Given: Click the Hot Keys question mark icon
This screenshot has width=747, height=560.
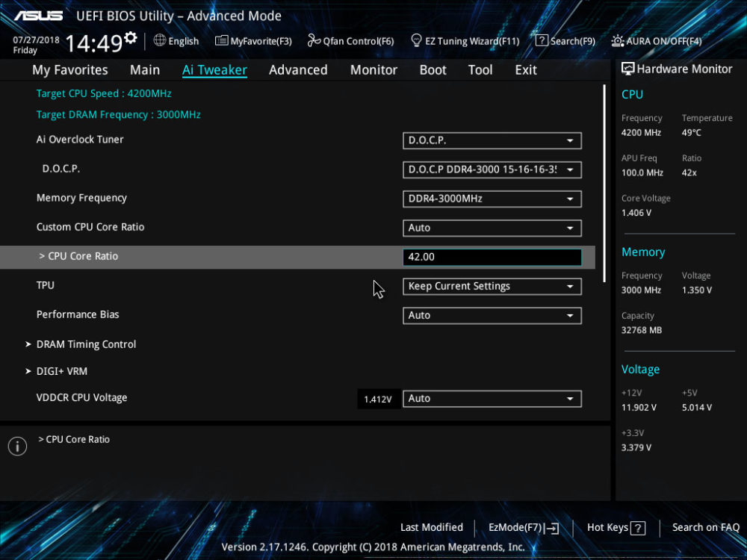Looking at the screenshot, I should pos(638,528).
